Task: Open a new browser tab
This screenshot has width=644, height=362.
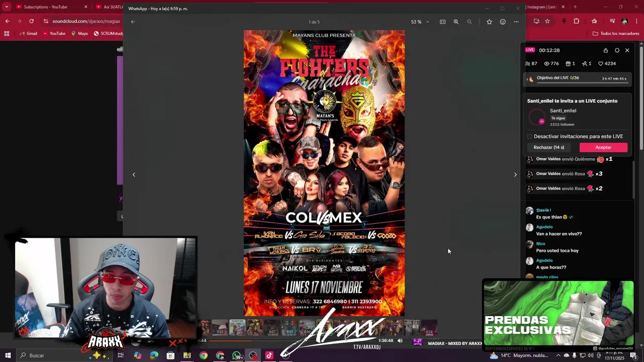Action: click(575, 7)
